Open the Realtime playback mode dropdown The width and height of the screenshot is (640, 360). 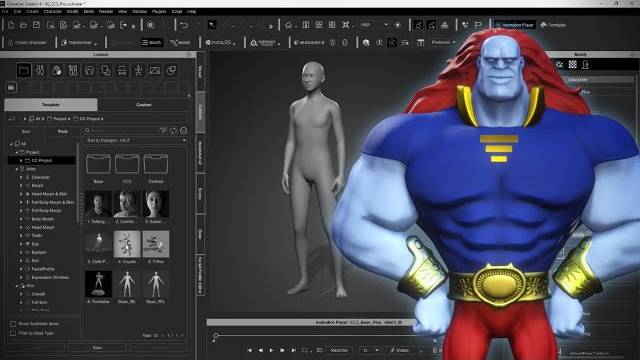tap(338, 350)
